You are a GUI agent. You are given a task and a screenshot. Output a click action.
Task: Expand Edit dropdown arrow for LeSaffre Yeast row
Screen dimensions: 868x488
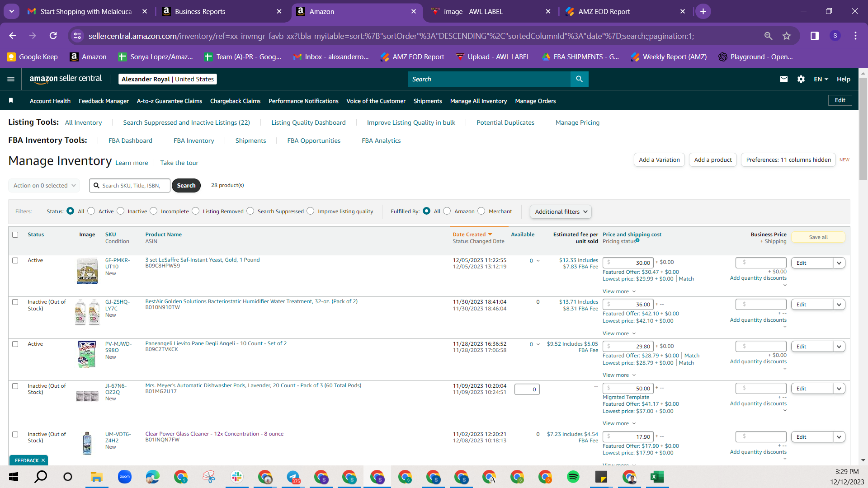[840, 263]
